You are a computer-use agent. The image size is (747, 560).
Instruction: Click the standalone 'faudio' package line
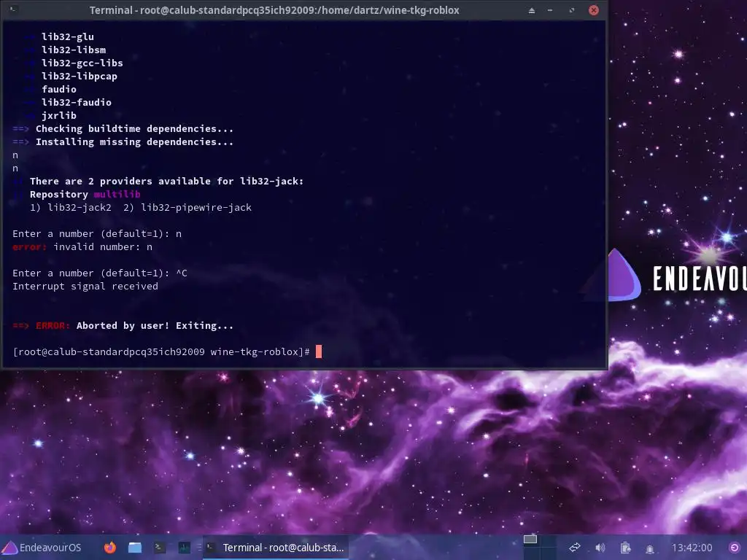tap(59, 90)
